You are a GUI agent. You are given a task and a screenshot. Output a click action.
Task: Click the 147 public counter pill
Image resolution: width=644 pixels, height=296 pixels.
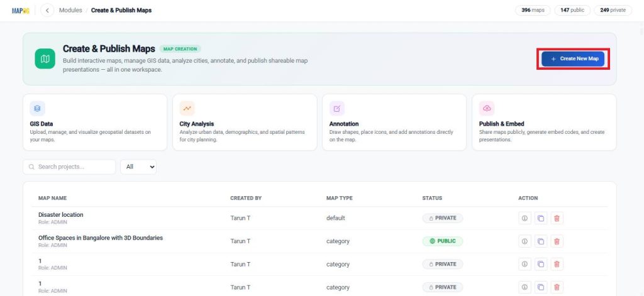pyautogui.click(x=572, y=10)
